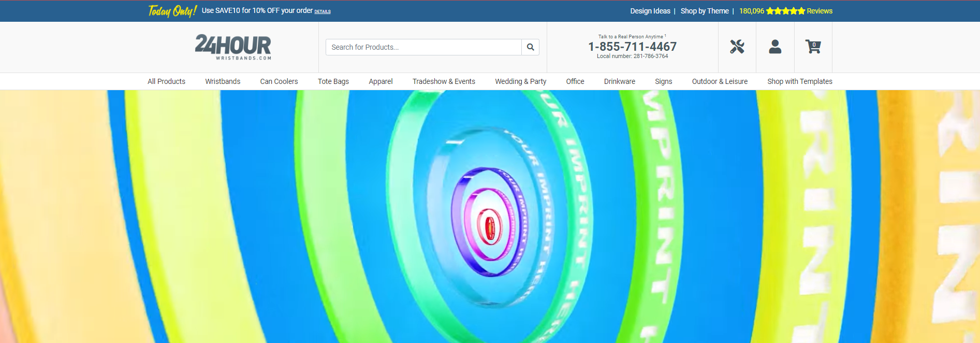Click the 24Hour Wristbands logo

point(233,47)
